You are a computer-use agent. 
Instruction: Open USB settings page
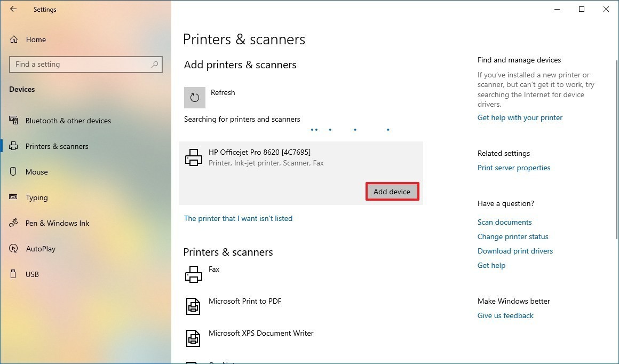(x=32, y=274)
